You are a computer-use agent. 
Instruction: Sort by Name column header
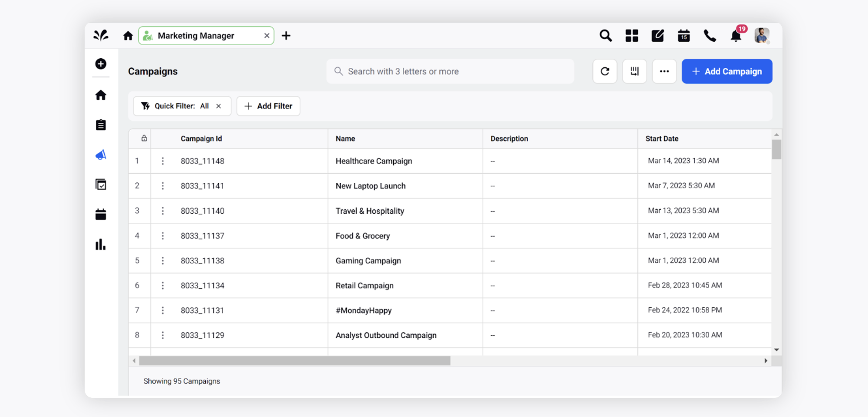tap(345, 139)
